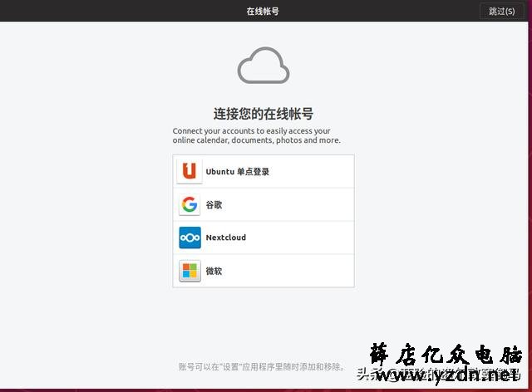Select the '谷歌' account label
Image resolution: width=532 pixels, height=392 pixels.
(x=214, y=205)
